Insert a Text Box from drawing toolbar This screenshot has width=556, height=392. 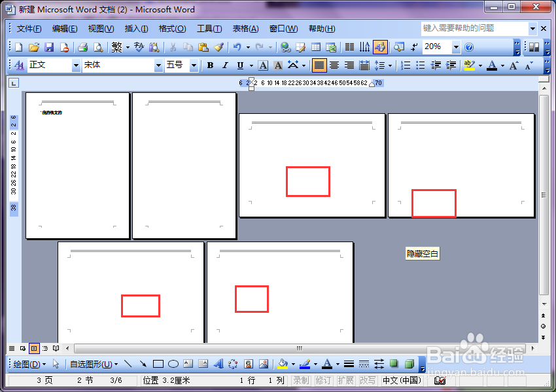point(188,364)
